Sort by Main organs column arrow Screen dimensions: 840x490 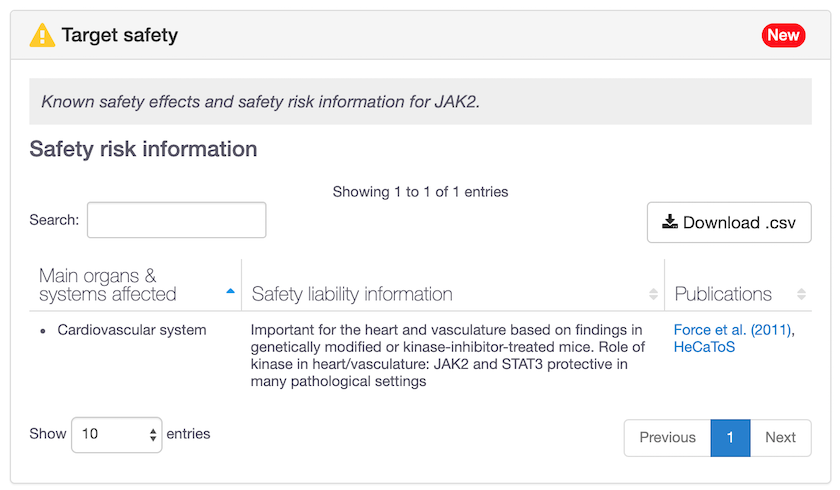[x=231, y=291]
